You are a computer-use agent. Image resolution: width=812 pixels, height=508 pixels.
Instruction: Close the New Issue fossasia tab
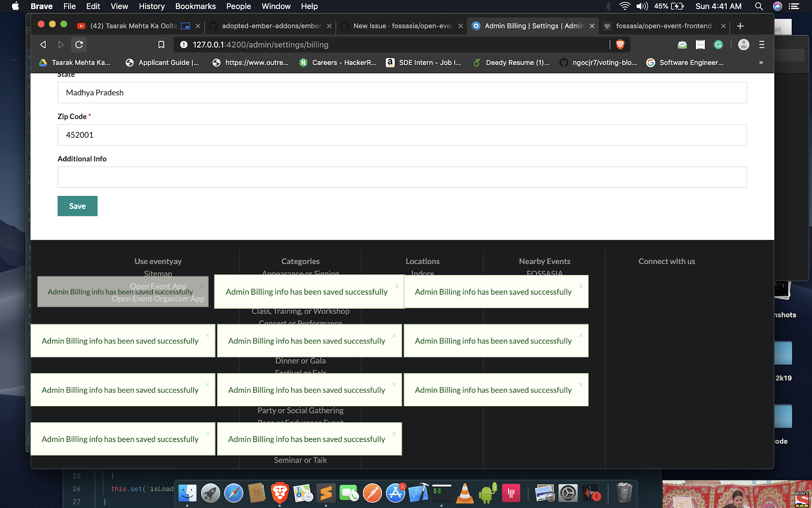point(461,26)
